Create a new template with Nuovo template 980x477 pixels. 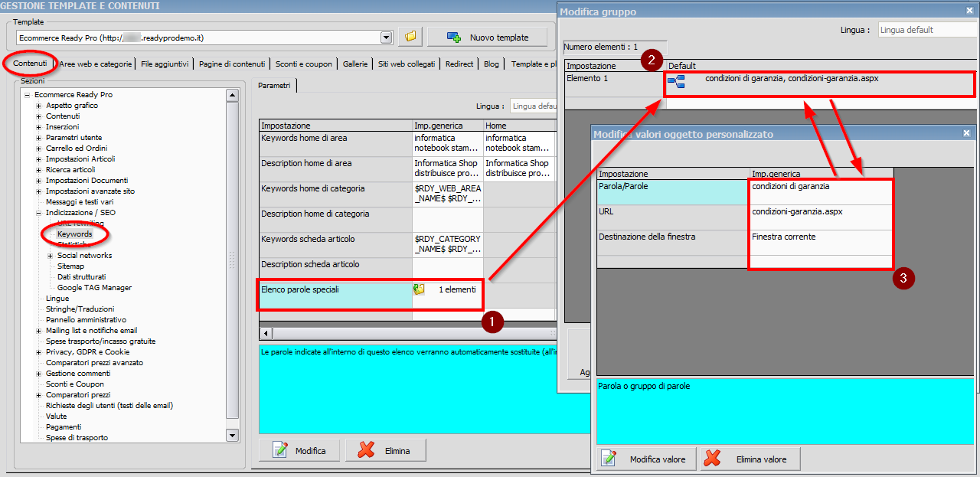488,37
